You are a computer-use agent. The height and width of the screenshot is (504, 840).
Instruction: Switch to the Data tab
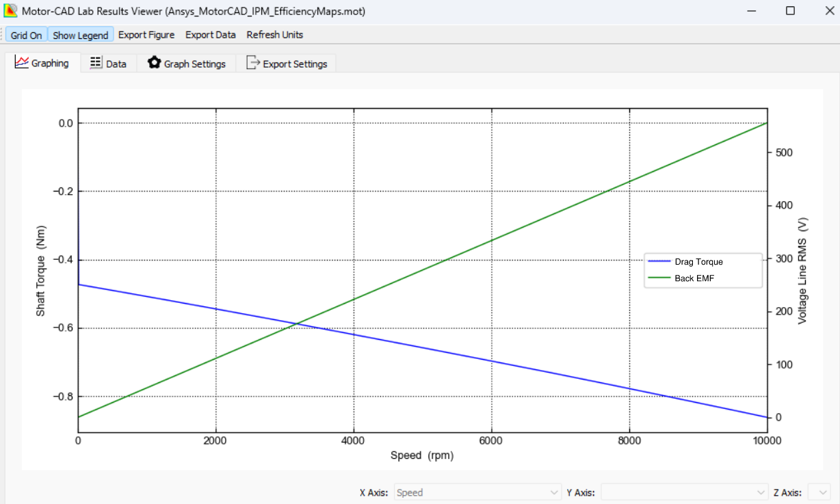(x=109, y=62)
